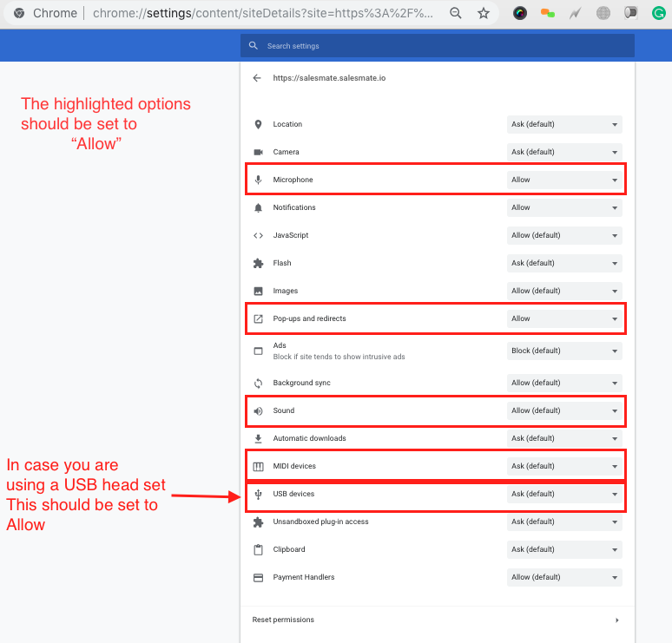Click the Microphone icon
Image resolution: width=672 pixels, height=643 pixels.
[x=258, y=180]
